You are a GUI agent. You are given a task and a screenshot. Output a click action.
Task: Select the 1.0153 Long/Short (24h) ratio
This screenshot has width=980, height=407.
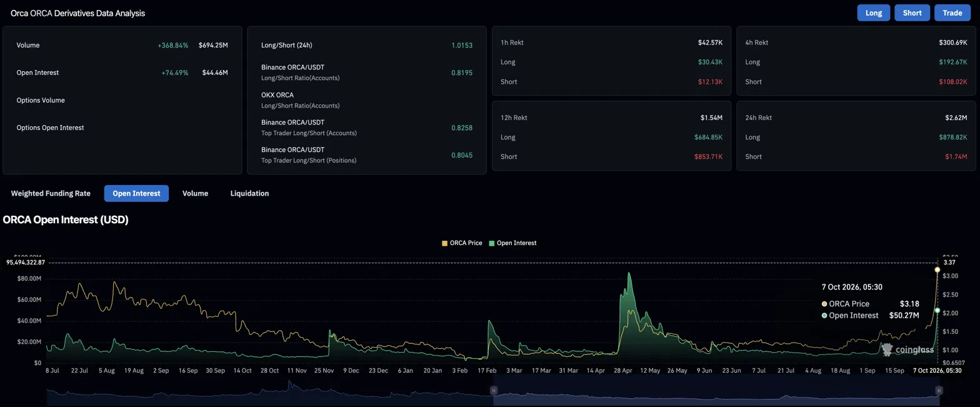tap(462, 46)
